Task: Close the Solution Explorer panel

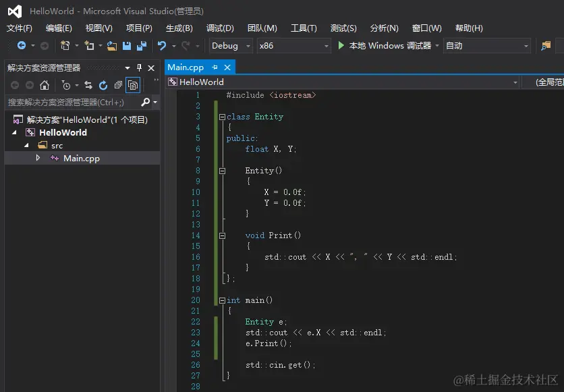Action: pyautogui.click(x=151, y=68)
